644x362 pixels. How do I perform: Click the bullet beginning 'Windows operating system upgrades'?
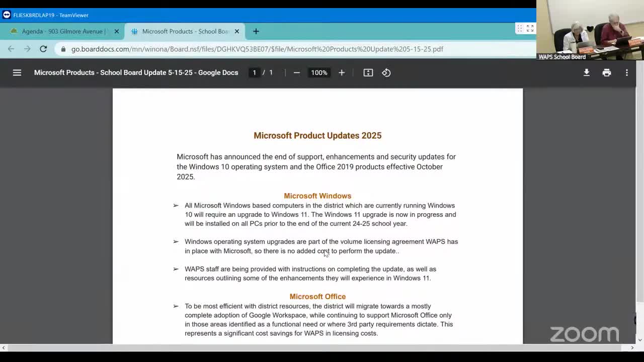click(321, 246)
